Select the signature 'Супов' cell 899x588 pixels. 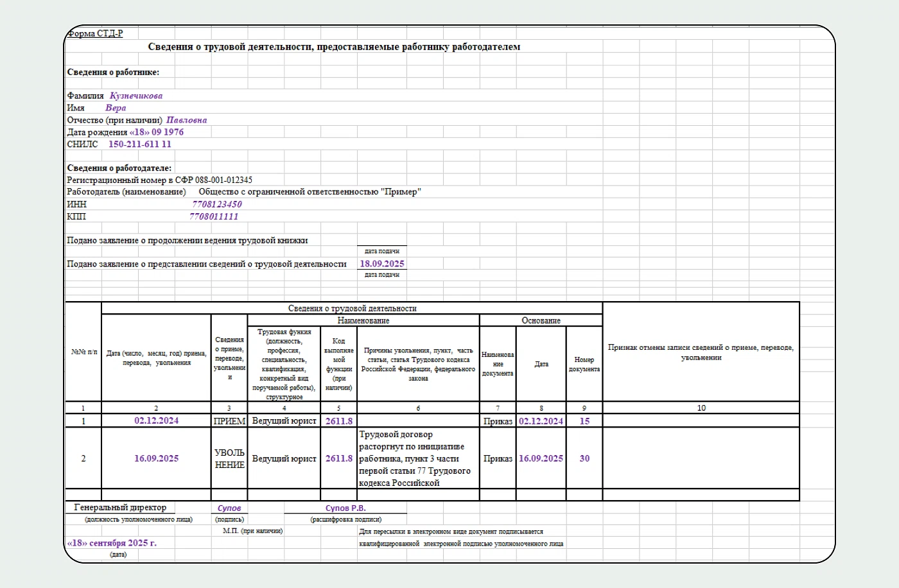tap(229, 508)
